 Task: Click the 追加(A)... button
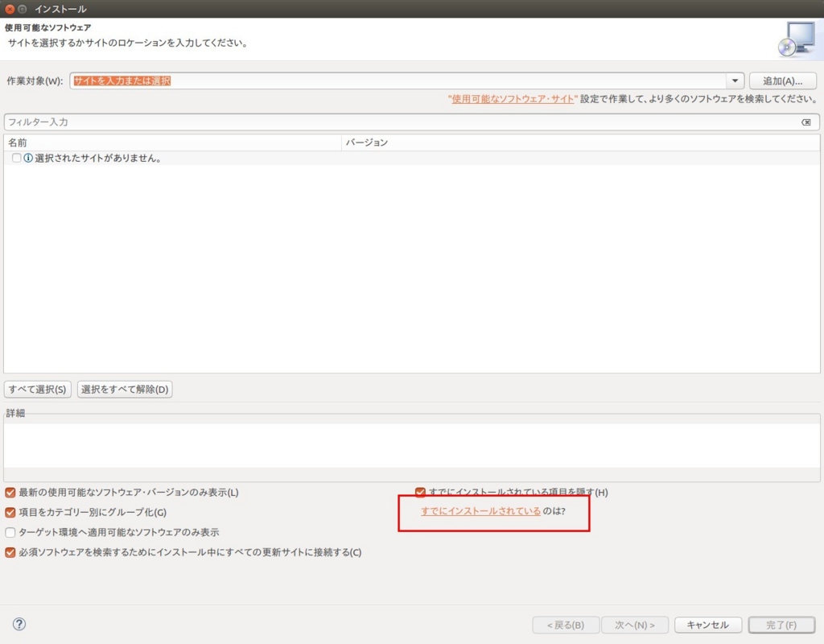tap(782, 81)
